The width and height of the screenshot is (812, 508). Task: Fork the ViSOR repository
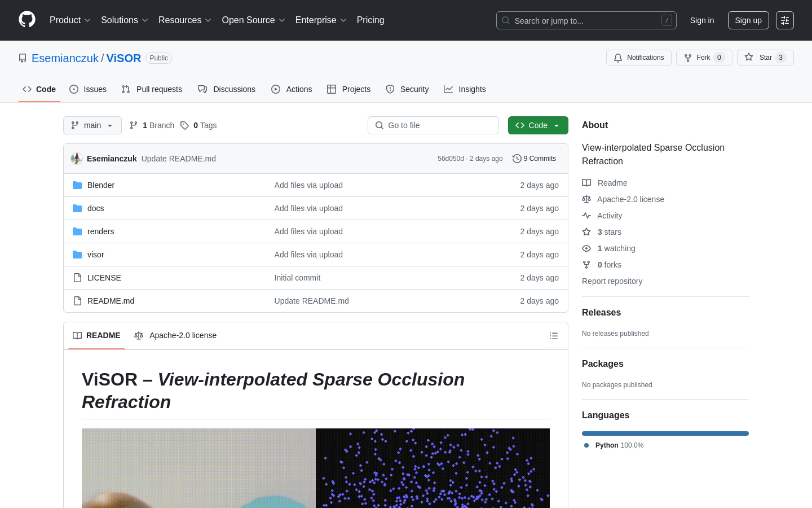[704, 58]
